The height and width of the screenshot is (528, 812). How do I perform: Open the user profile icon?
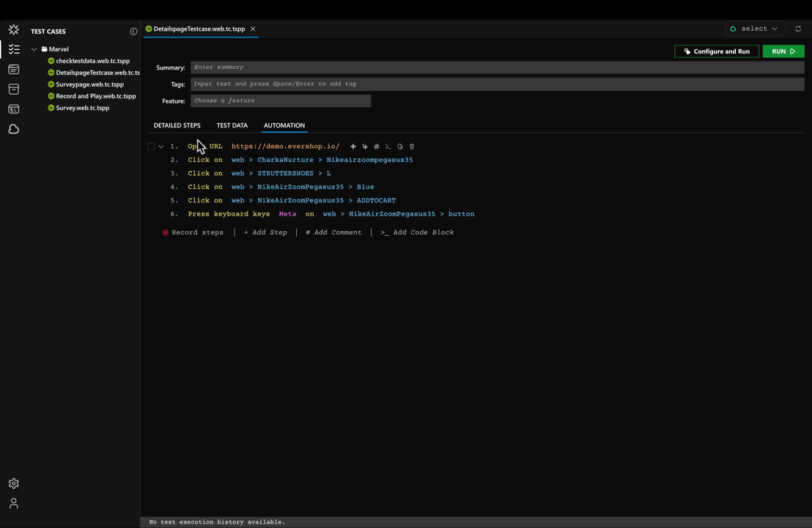(x=14, y=503)
